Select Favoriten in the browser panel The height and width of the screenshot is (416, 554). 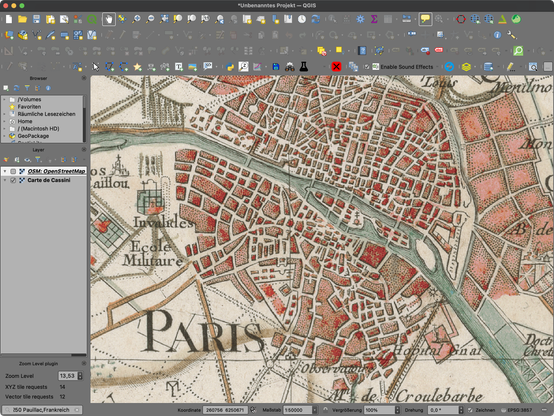[x=29, y=107]
